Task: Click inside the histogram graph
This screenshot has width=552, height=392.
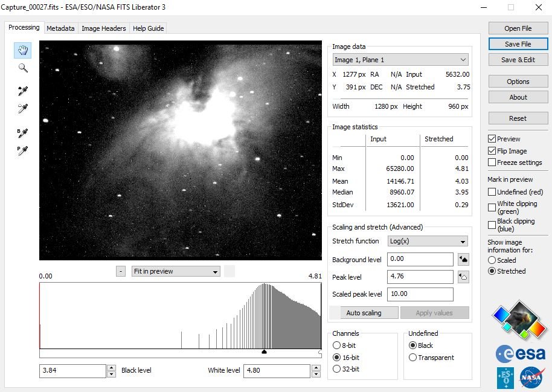Action: point(180,315)
